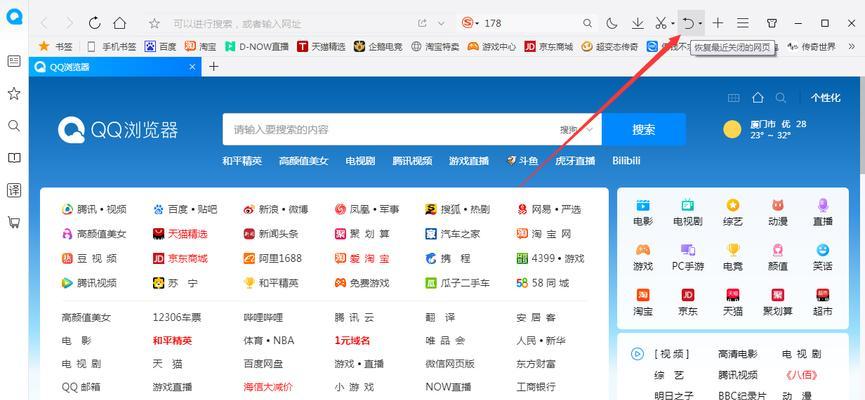Expand bookmarks bar overflow chevron
Image resolution: width=865 pixels, height=400 pixels.
[x=850, y=47]
